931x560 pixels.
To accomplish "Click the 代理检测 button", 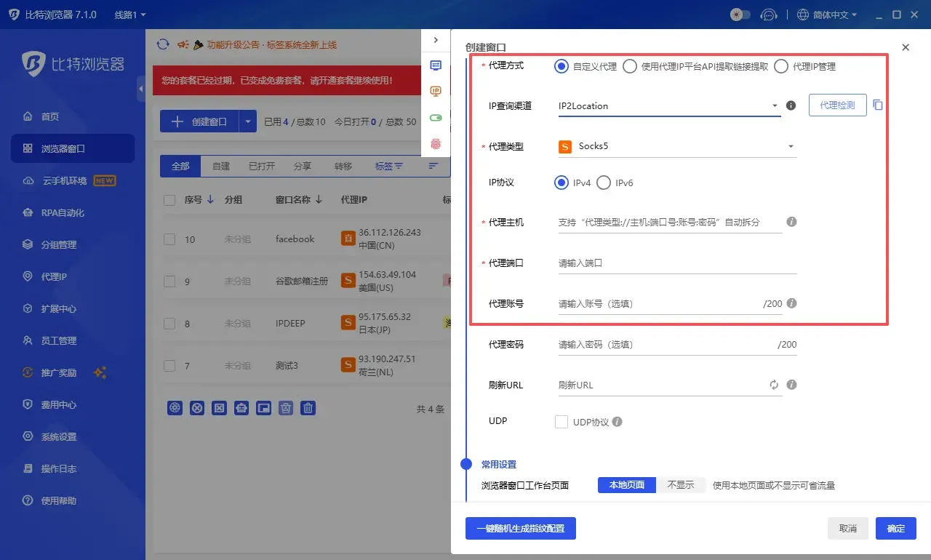I will pyautogui.click(x=837, y=105).
